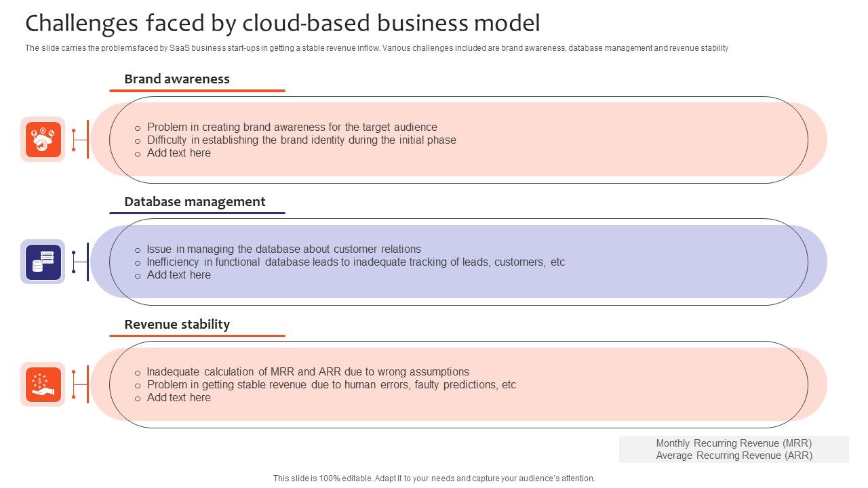Click the slide description subtitle text
This screenshot has height=488, width=868.
(376, 48)
